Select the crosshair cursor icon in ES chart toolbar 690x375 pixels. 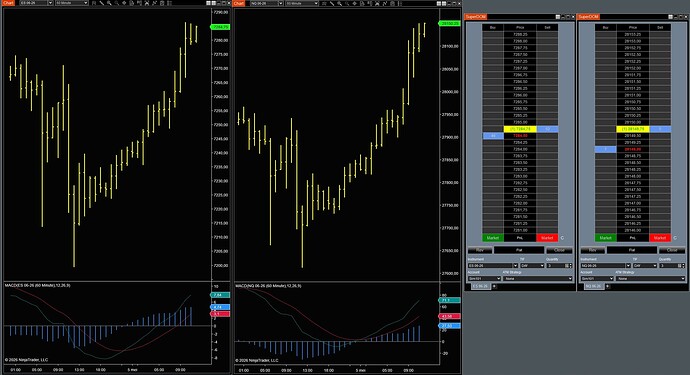pyautogui.click(x=124, y=3)
